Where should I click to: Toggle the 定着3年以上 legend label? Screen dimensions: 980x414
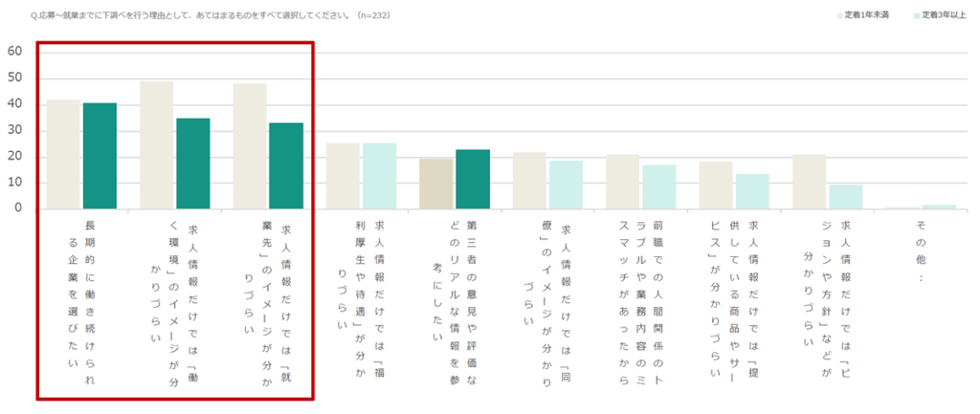click(x=946, y=15)
